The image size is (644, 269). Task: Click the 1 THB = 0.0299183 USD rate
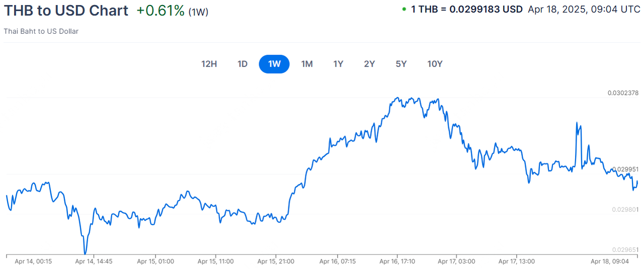tap(467, 9)
